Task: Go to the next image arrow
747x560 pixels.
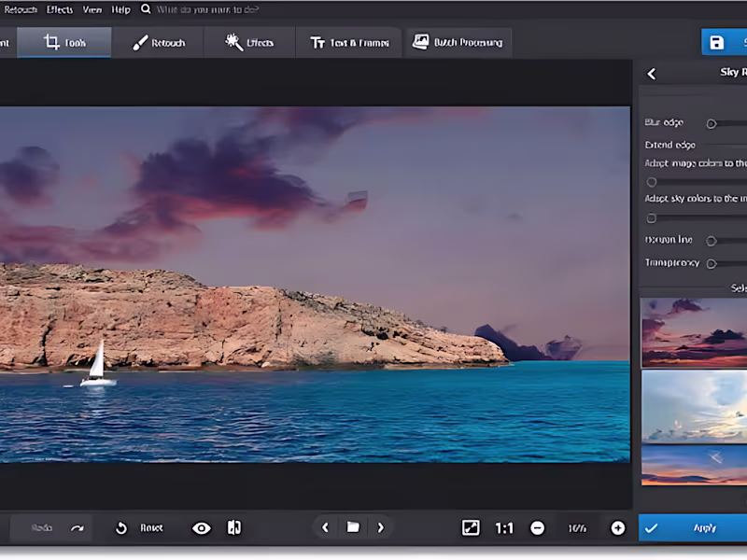Action: click(381, 528)
